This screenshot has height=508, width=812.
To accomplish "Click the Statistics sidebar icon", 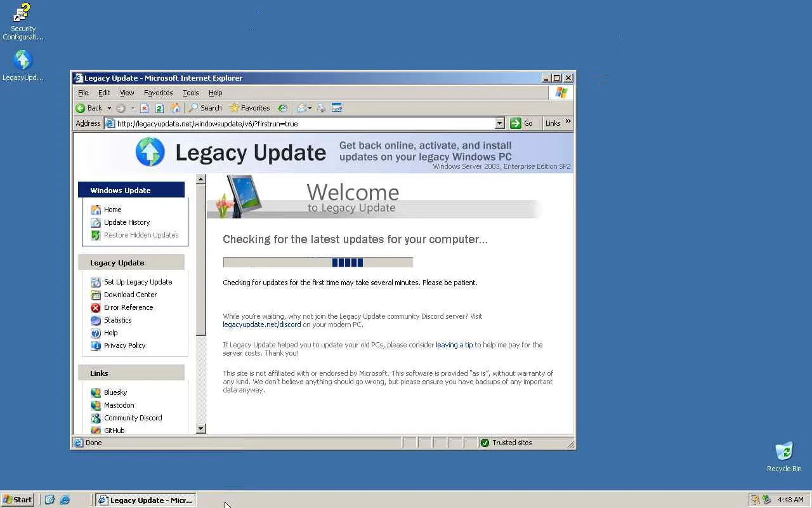I will coord(96,320).
